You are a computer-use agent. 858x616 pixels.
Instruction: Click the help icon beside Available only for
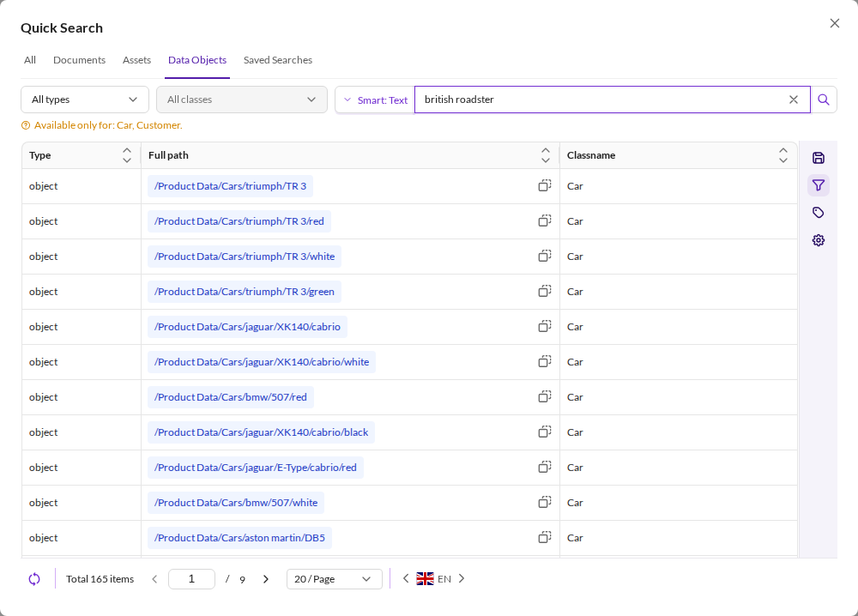(26, 125)
